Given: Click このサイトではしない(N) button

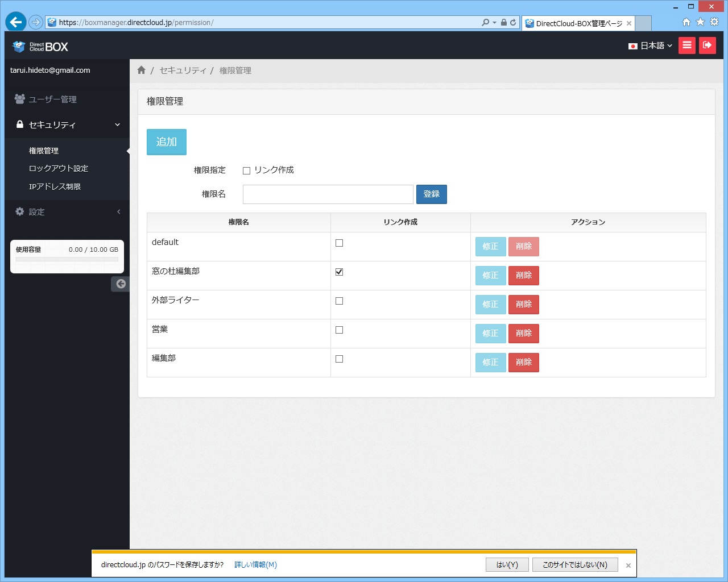Looking at the screenshot, I should [x=575, y=565].
